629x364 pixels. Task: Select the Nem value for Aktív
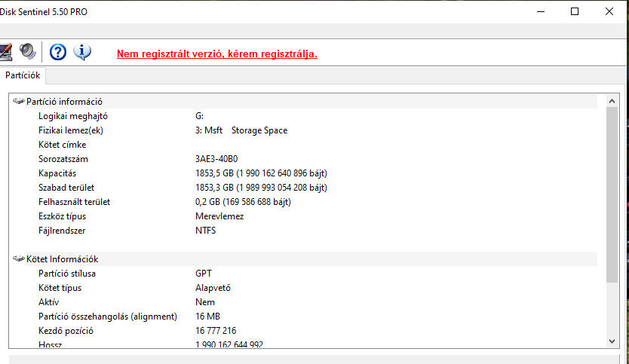[x=205, y=302]
